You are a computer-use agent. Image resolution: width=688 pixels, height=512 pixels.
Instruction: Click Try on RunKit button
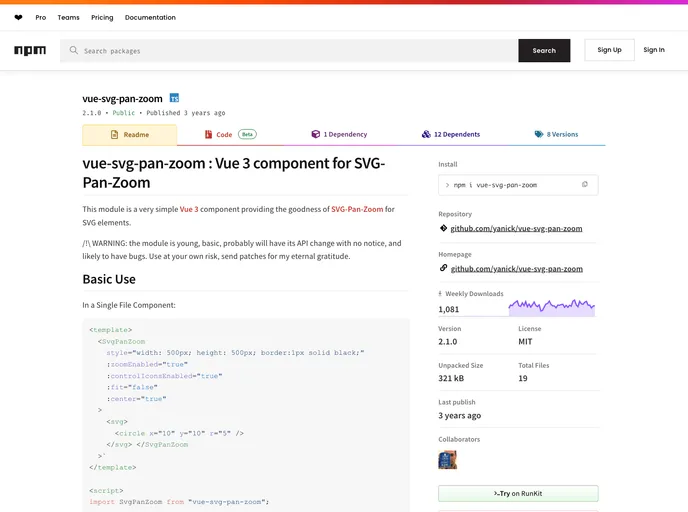click(x=518, y=494)
